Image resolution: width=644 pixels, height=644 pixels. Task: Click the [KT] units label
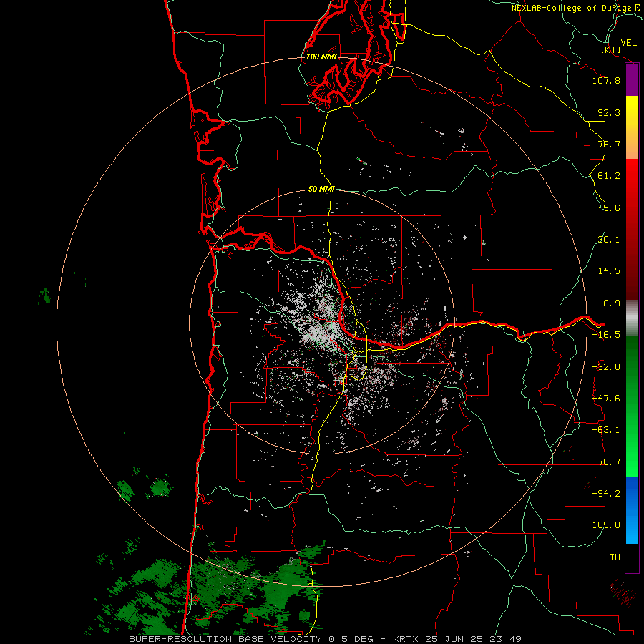point(611,49)
